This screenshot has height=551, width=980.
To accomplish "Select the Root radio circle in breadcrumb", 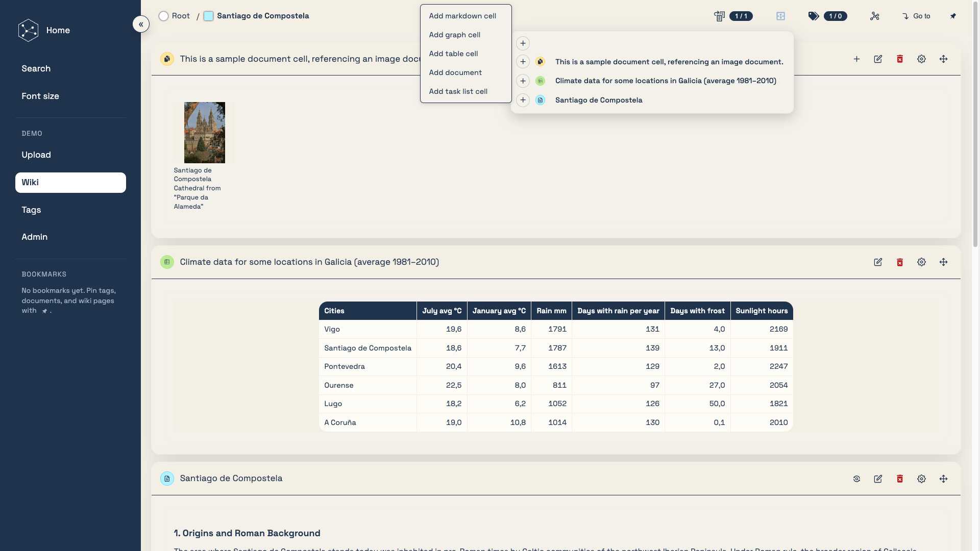I will pyautogui.click(x=163, y=16).
